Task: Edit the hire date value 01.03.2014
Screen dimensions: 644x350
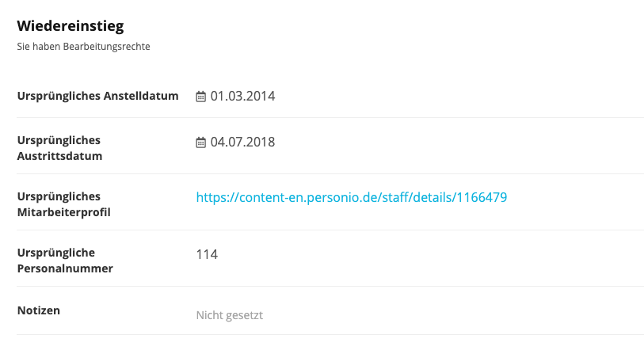Action: click(242, 97)
